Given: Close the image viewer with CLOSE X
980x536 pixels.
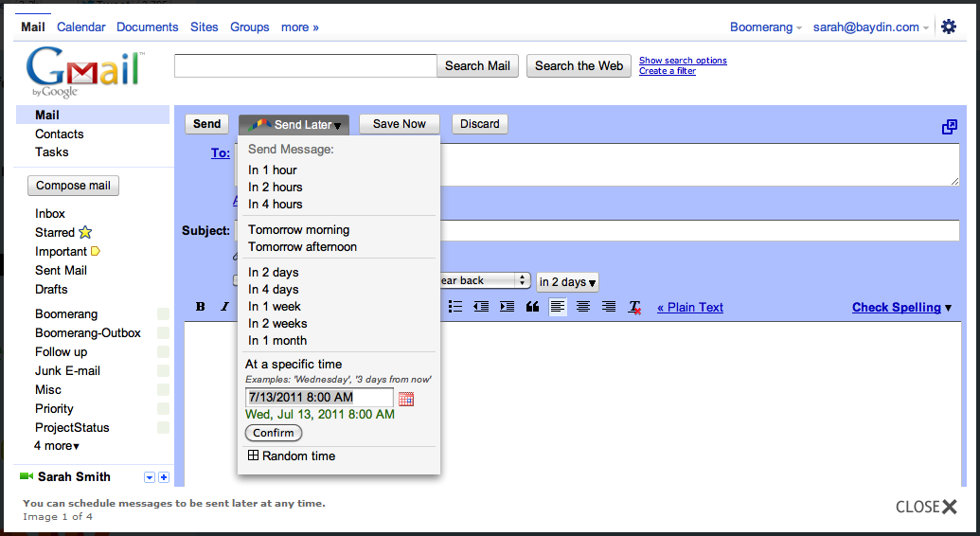Looking at the screenshot, I should point(926,506).
